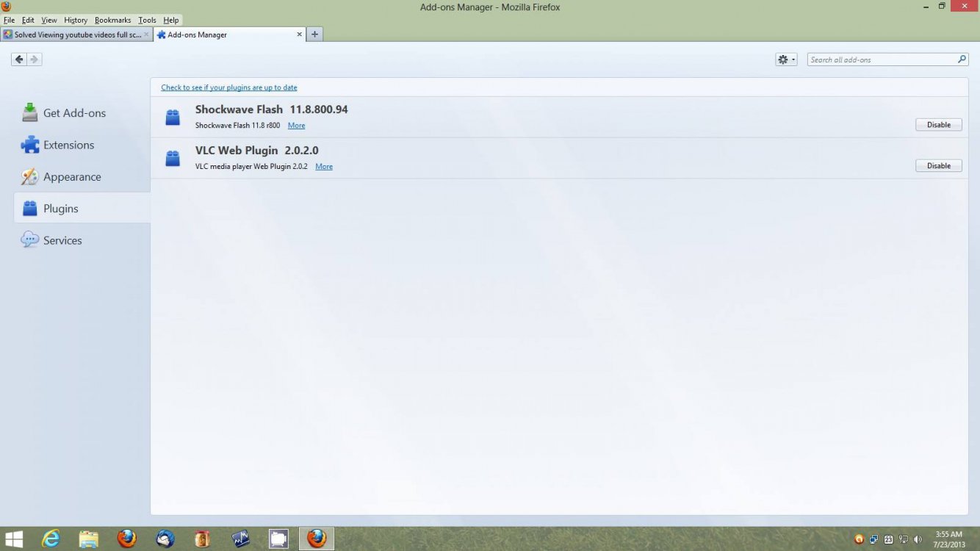Viewport: 980px width, 551px height.
Task: Open the Tools menu
Action: coord(147,20)
